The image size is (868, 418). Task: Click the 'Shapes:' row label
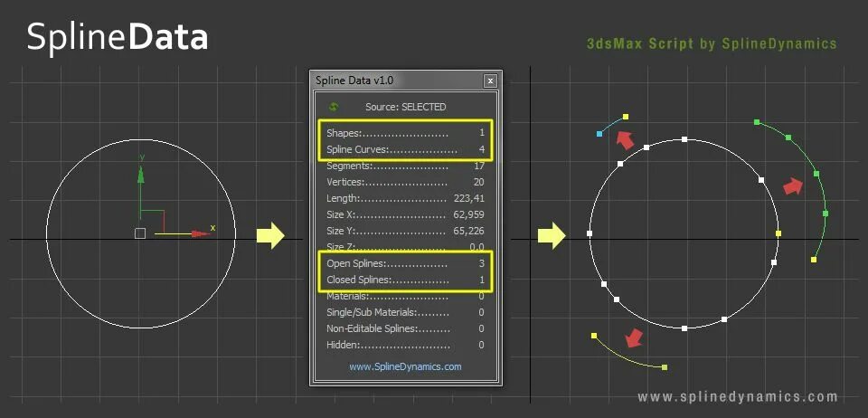tap(344, 133)
